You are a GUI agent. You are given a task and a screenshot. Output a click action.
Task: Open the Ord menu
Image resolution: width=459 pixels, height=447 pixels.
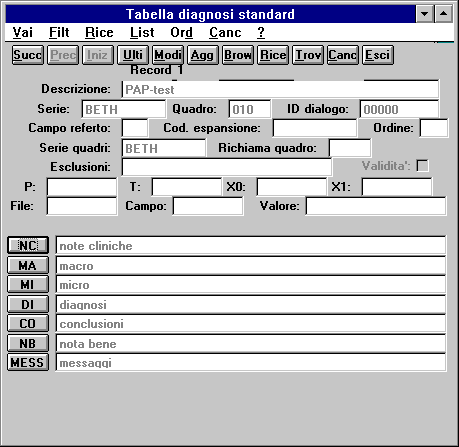pyautogui.click(x=181, y=32)
